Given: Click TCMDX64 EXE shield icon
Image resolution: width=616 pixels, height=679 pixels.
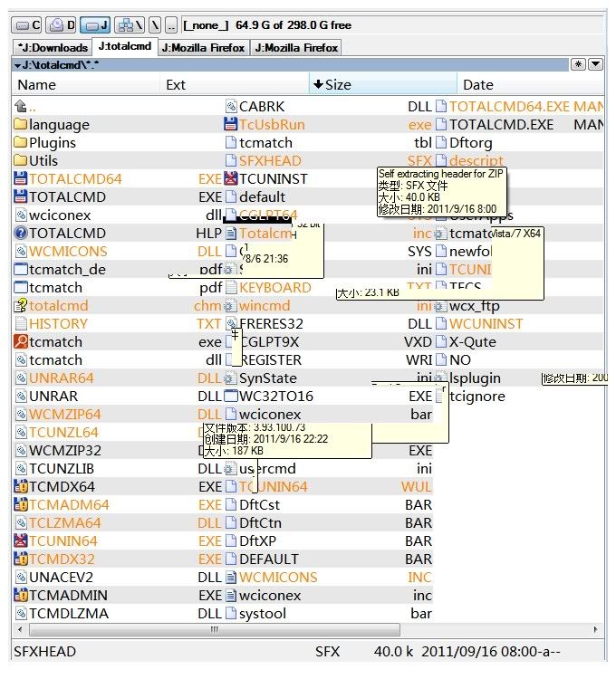Looking at the screenshot, I should coord(20,486).
